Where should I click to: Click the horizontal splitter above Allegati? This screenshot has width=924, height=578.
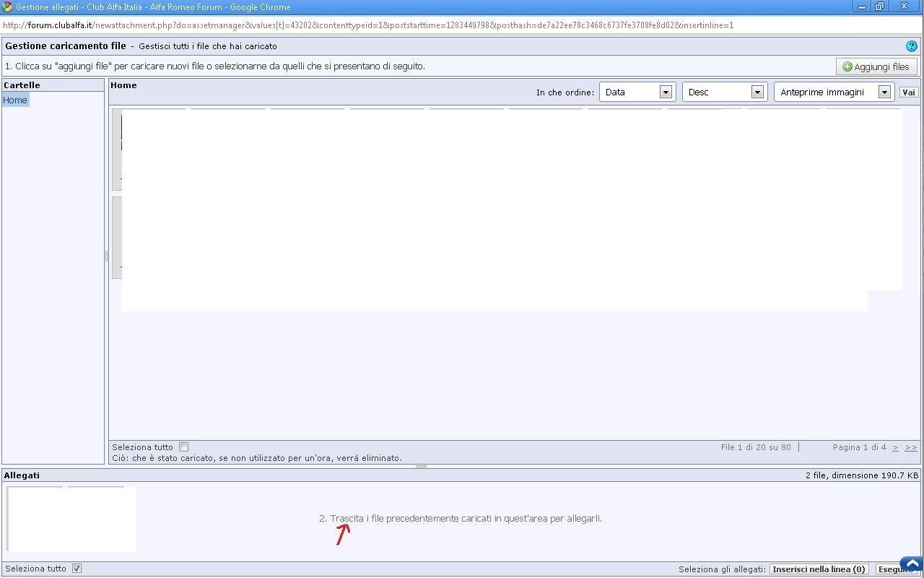421,466
